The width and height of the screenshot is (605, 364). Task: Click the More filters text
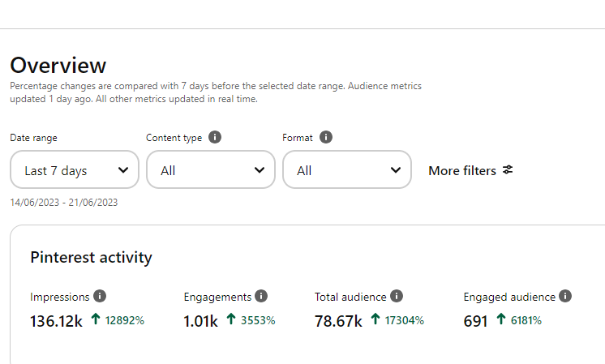(x=461, y=170)
